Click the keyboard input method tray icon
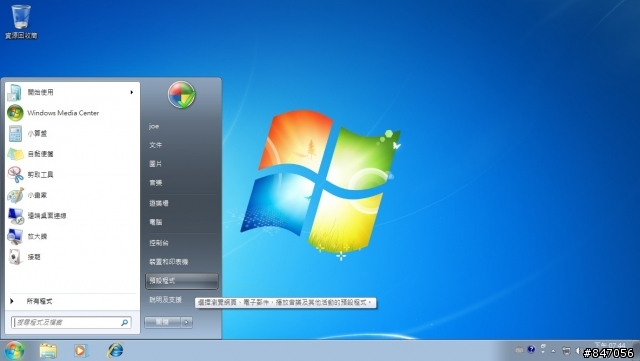Viewport: 640px width, 361px height. tap(519, 350)
